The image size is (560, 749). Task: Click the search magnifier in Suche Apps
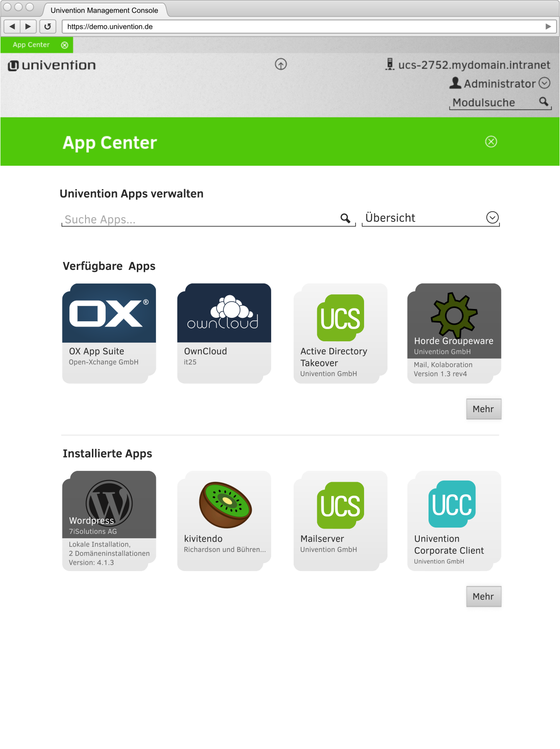coord(345,218)
